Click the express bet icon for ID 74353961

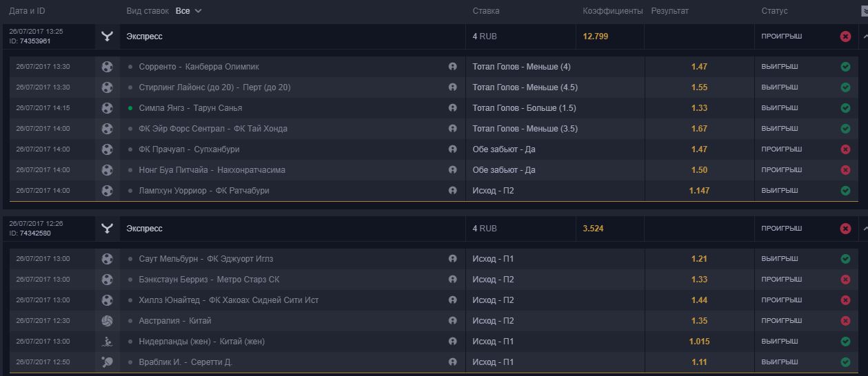107,36
